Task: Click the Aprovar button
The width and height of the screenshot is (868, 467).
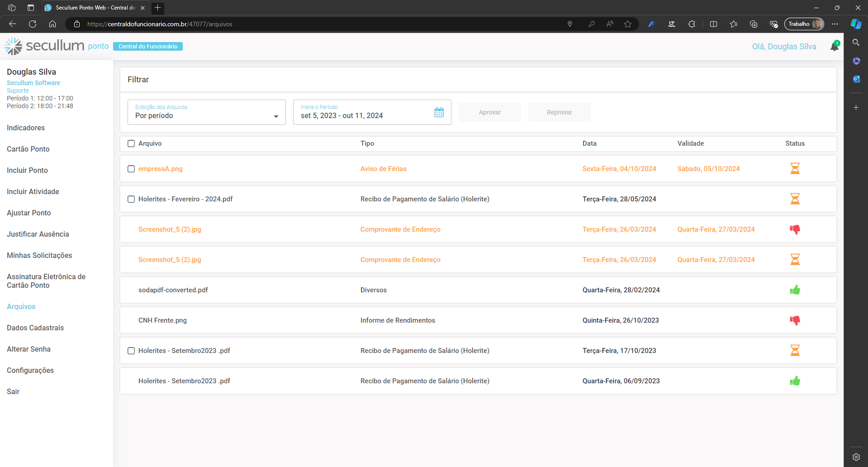Action: pos(490,112)
